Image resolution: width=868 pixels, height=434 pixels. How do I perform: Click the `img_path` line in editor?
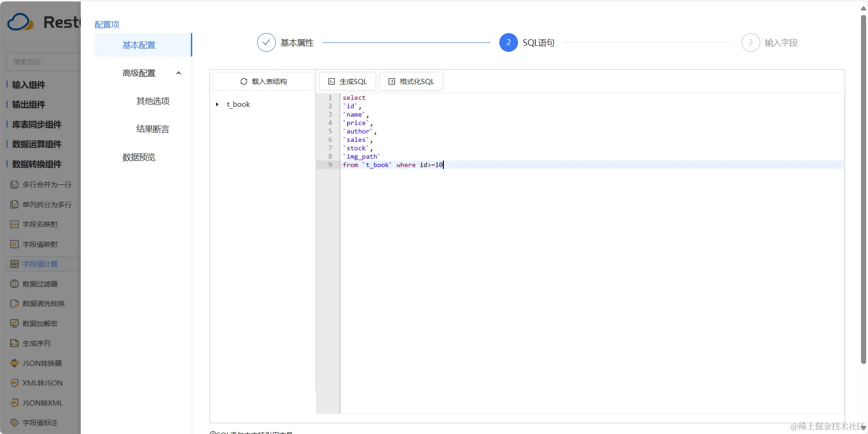(362, 156)
